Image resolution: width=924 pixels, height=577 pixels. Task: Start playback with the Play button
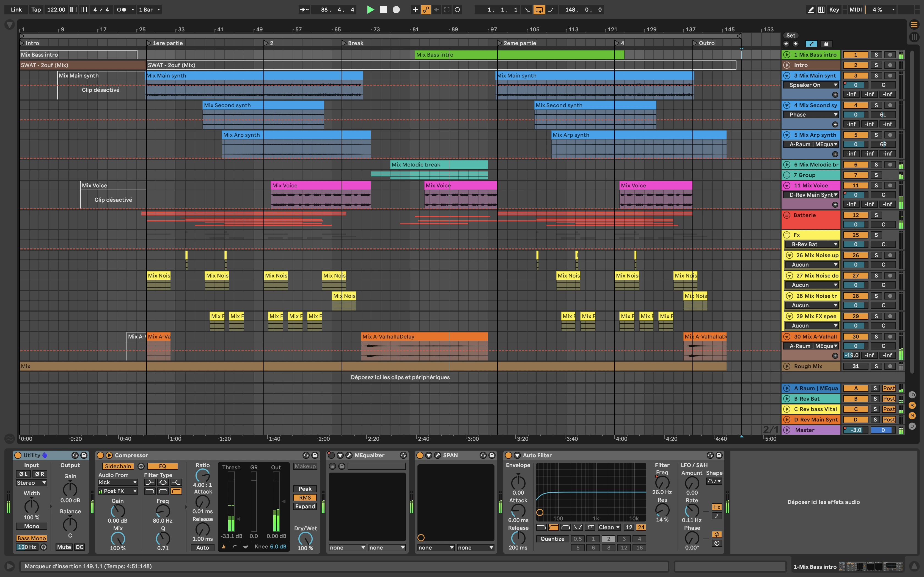coord(370,10)
